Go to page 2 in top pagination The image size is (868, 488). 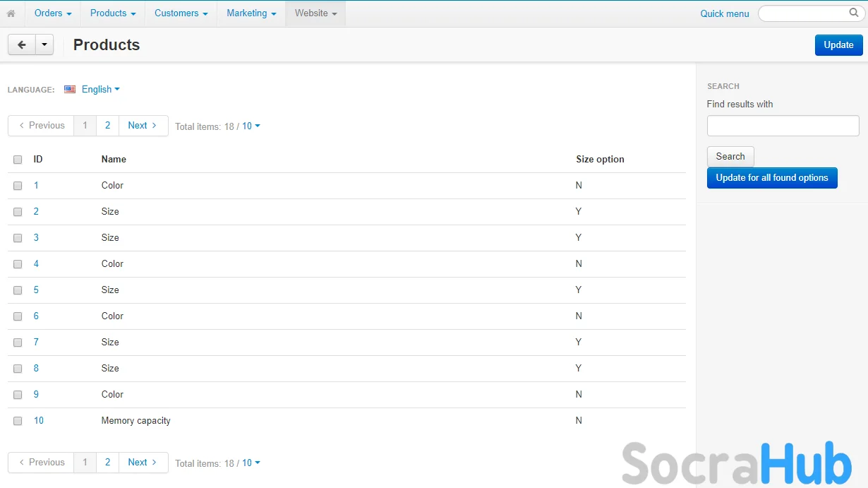107,126
